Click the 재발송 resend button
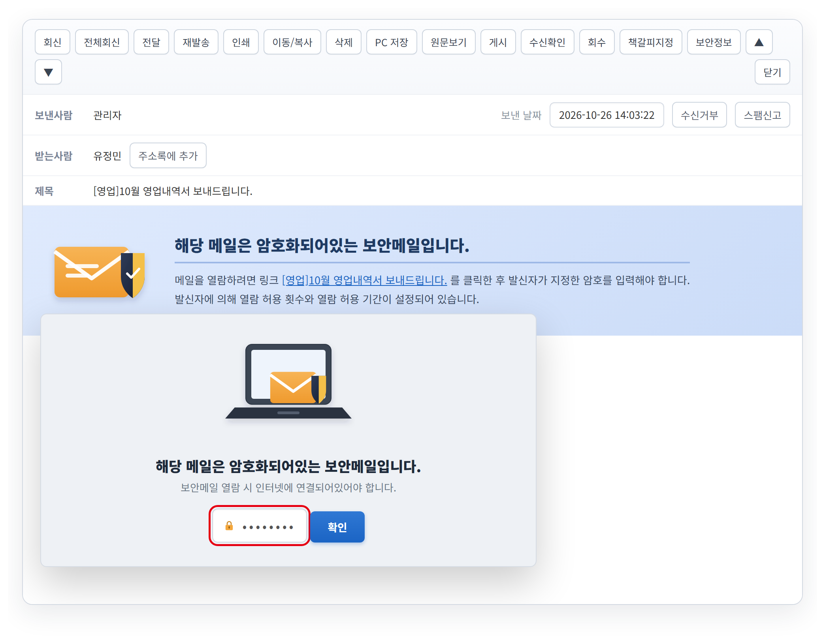825x644 pixels. coord(196,42)
